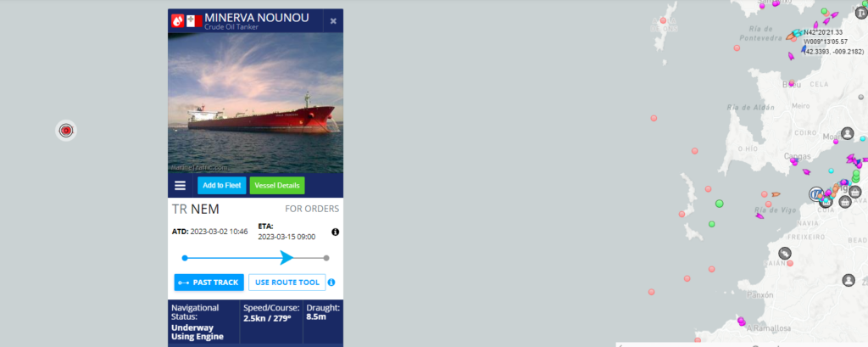Viewport: 868px width, 347px height.
Task: Click info icon beside Use Route Tool
Action: click(x=331, y=283)
